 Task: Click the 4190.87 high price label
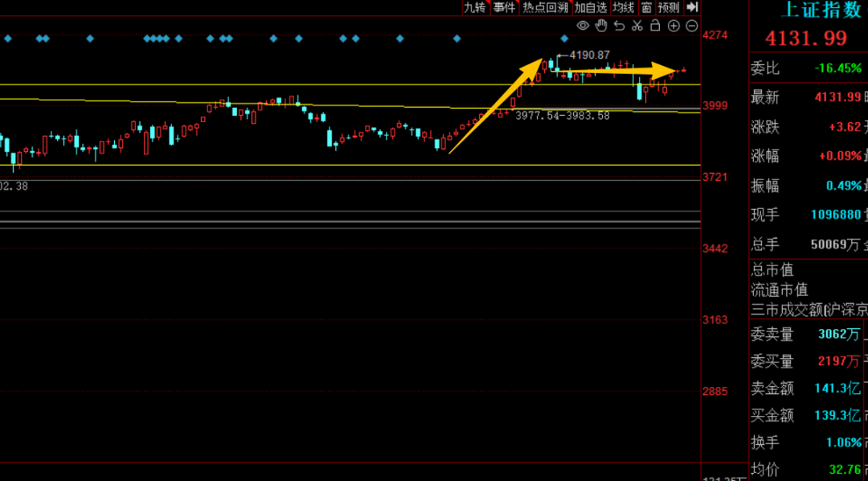click(590, 55)
